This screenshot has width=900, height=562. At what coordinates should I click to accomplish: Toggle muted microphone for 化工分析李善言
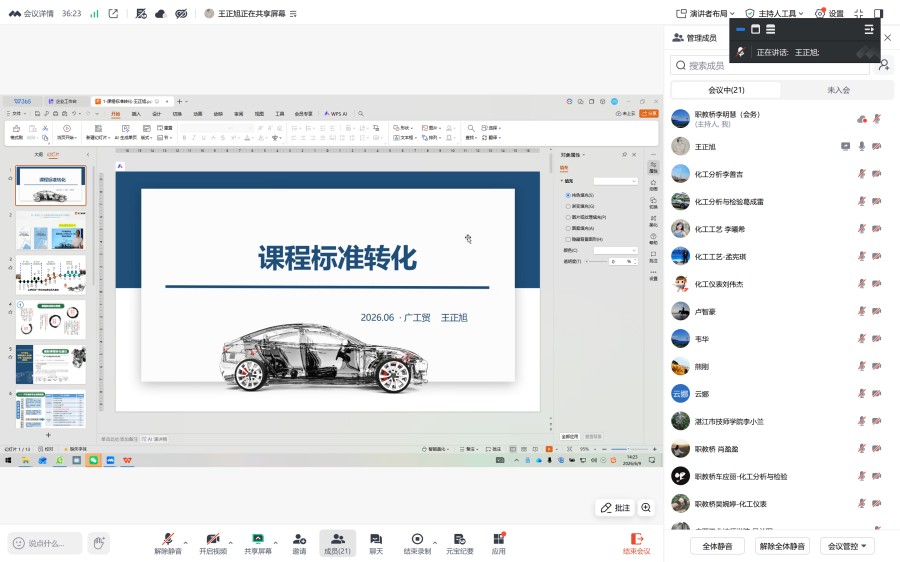(862, 173)
